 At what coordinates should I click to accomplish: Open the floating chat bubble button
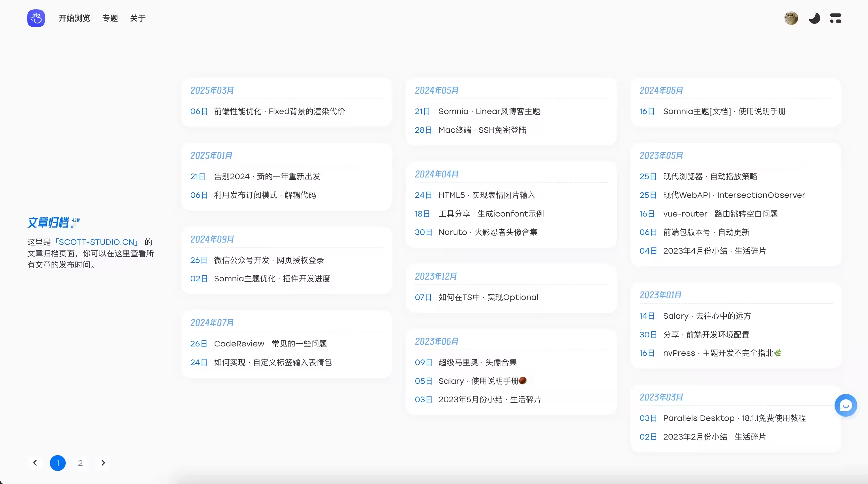[x=845, y=405]
